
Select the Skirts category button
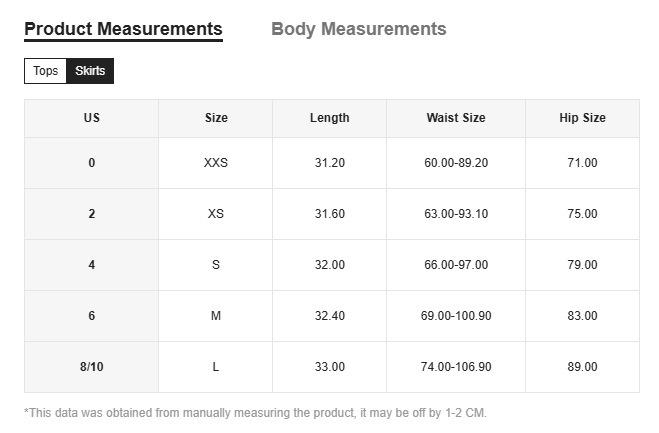point(90,71)
